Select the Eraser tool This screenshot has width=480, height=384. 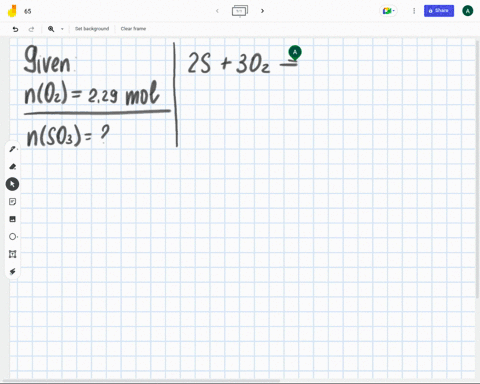click(x=13, y=166)
